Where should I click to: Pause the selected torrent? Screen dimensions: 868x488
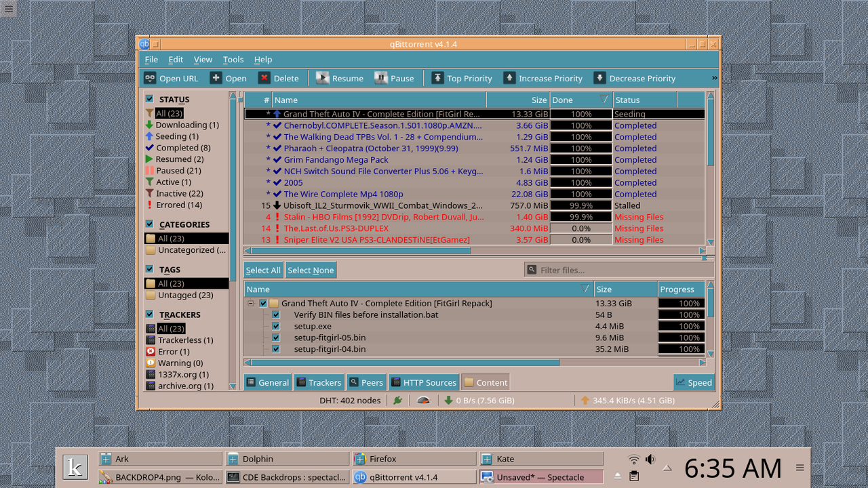pos(395,78)
